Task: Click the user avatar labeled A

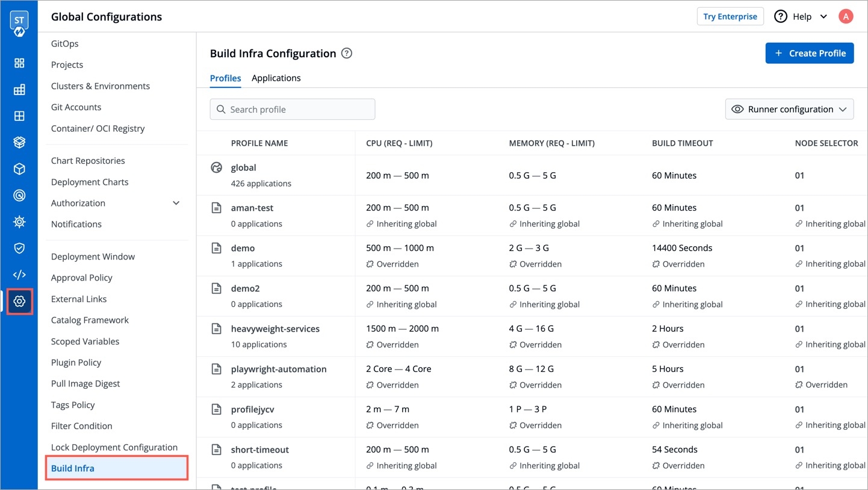Action: coord(846,16)
